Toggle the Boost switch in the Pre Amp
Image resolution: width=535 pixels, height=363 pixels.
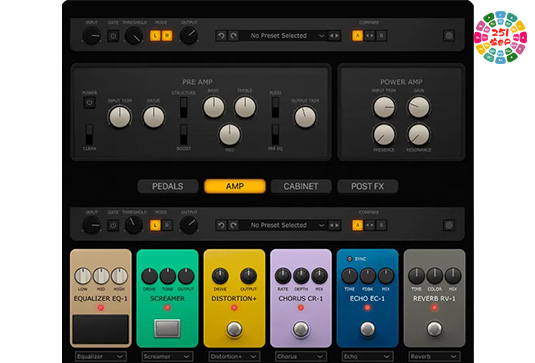pos(184,134)
